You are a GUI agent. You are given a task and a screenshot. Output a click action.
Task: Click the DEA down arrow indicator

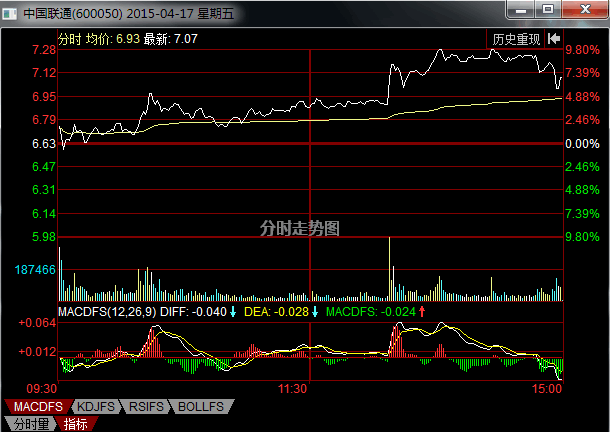[x=315, y=312]
